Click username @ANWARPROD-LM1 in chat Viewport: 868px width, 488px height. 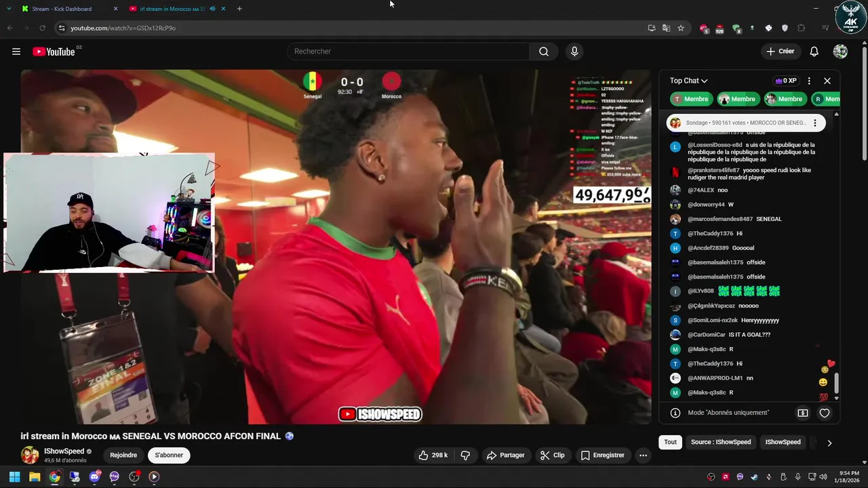[715, 378]
